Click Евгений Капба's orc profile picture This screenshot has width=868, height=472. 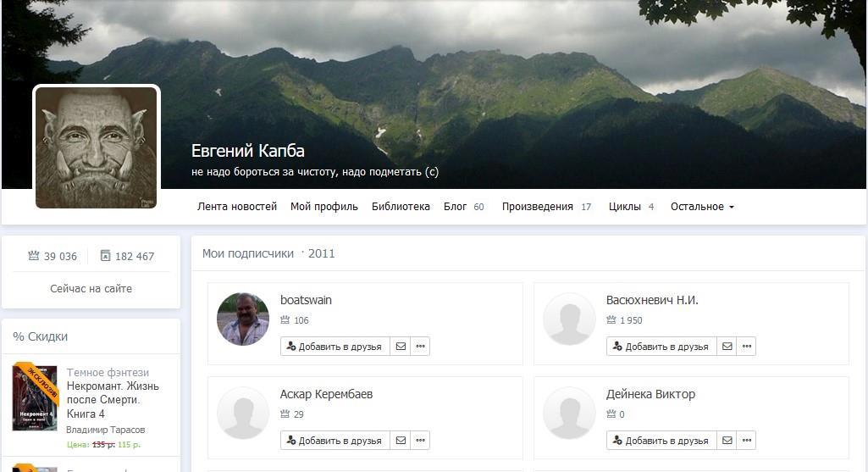click(x=97, y=147)
